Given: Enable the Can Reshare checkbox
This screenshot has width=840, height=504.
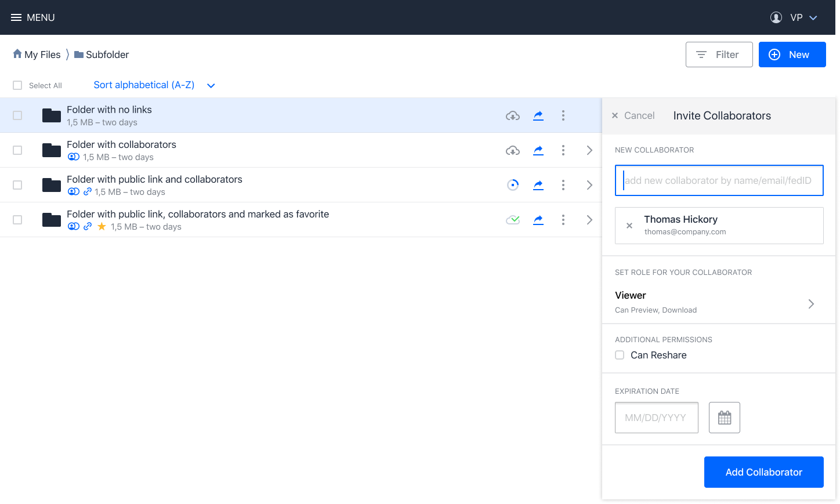Looking at the screenshot, I should 620,355.
